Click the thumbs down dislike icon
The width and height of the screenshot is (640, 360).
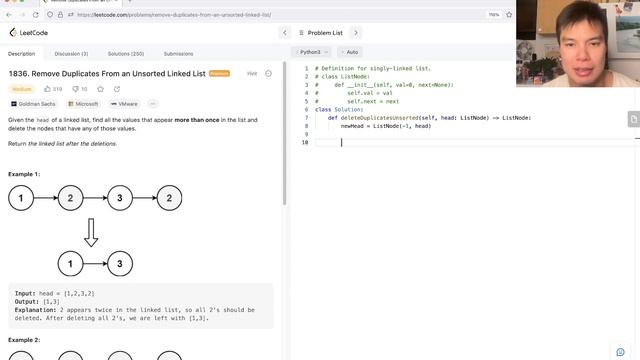click(75, 89)
